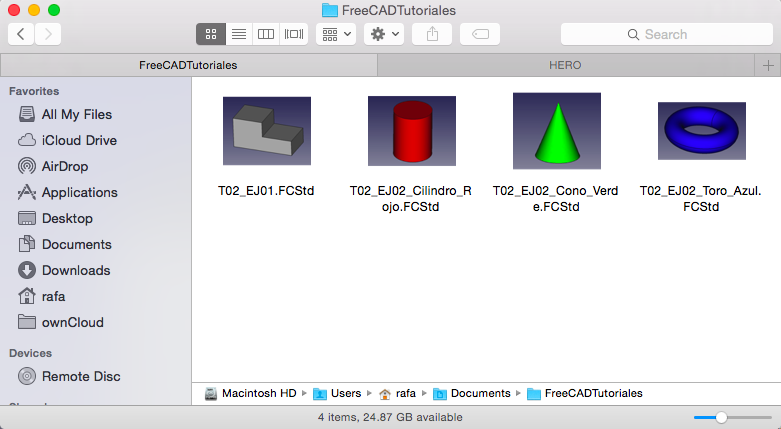Click the iCloud Drive cloud icon
781x429 pixels.
click(27, 140)
